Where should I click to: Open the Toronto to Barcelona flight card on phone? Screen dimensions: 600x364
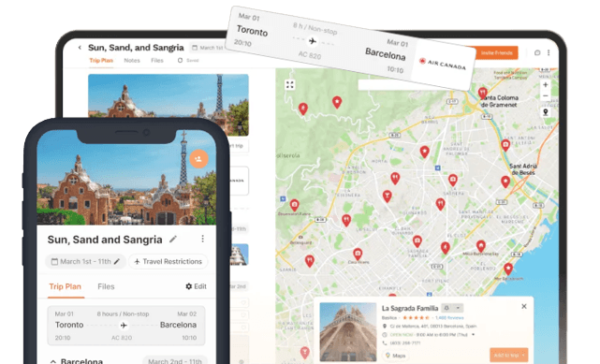tap(125, 326)
